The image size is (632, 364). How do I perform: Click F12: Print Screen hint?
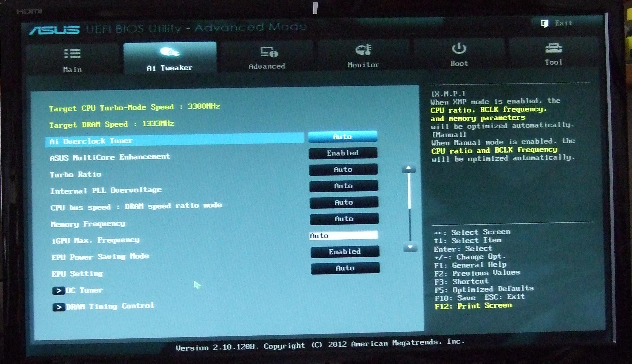point(473,306)
